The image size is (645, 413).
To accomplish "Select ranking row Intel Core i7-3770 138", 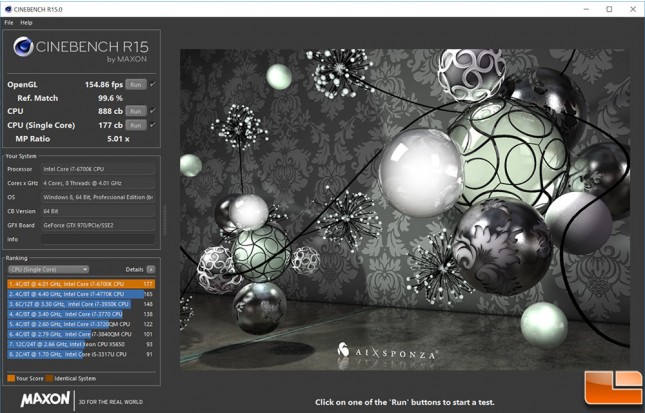I will pyautogui.click(x=81, y=314).
